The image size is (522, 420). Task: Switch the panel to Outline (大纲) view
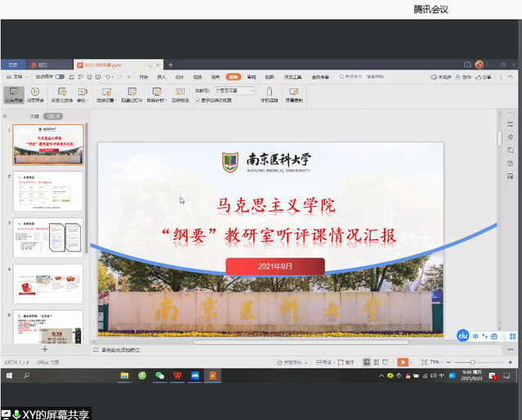tap(34, 116)
